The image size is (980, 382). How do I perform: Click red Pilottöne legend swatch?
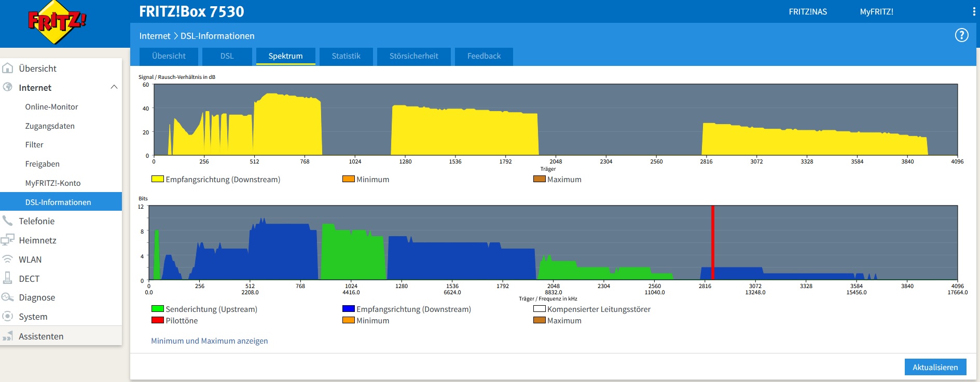click(x=158, y=320)
